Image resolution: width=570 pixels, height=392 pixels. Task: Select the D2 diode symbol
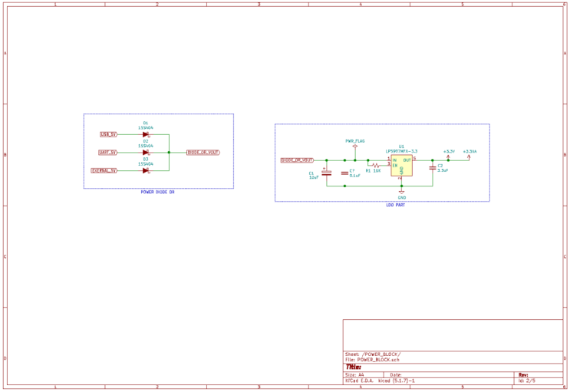point(146,153)
